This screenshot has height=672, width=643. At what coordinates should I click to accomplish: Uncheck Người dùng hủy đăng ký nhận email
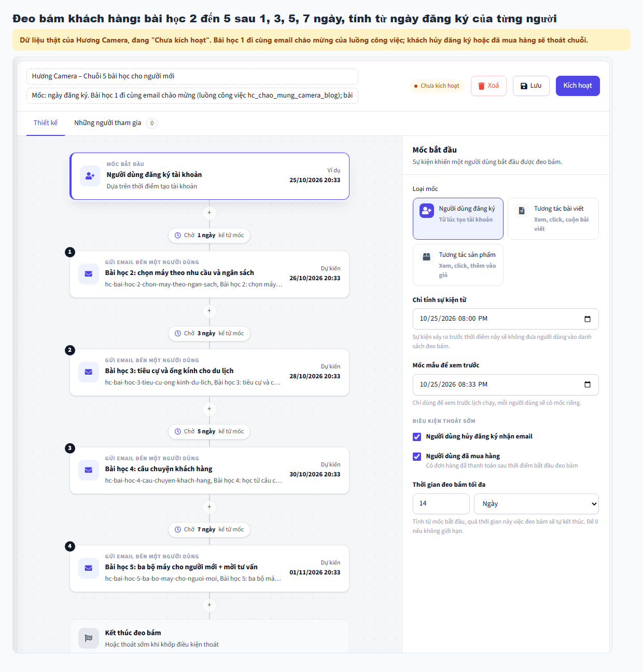click(417, 437)
